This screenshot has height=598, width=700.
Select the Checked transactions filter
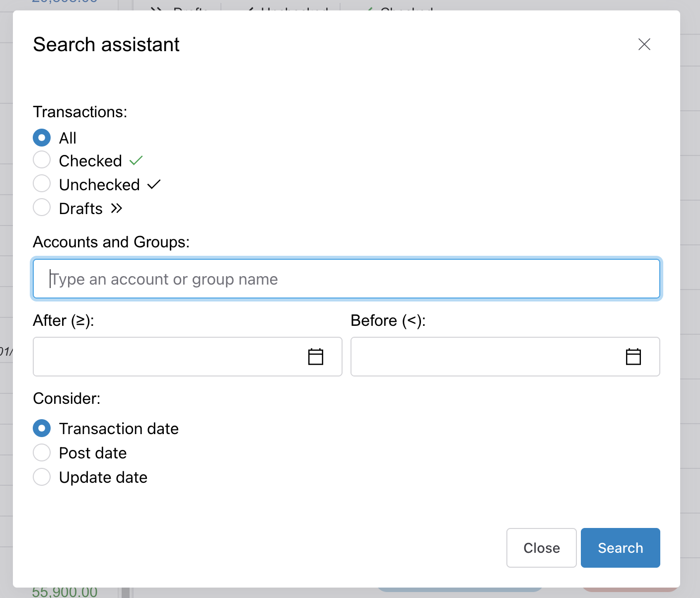click(42, 159)
